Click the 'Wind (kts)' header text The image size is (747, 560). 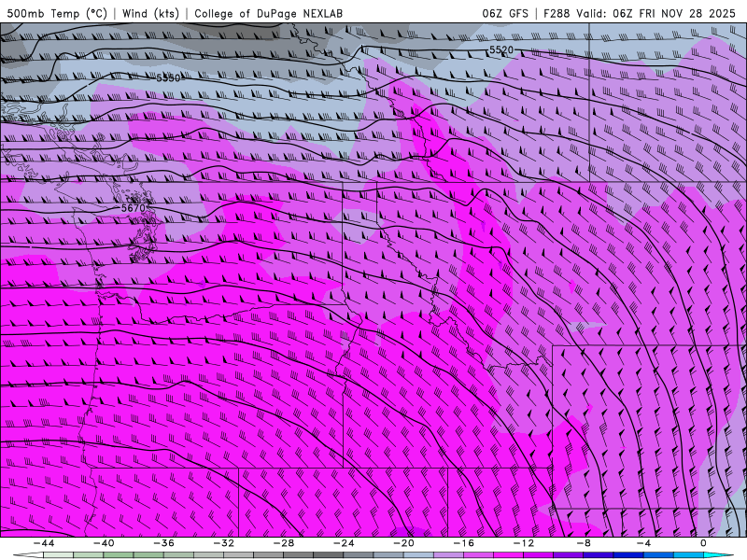[x=150, y=13]
